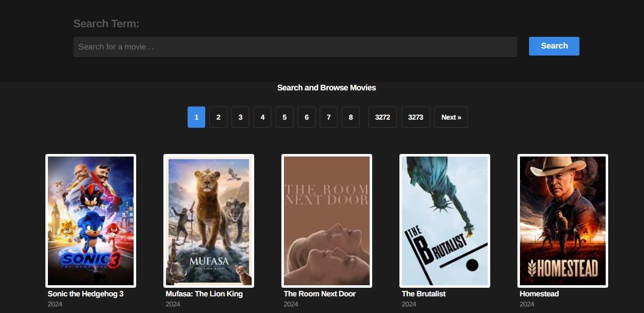Open The Room Next Door poster
This screenshot has width=644, height=313.
[x=327, y=221]
